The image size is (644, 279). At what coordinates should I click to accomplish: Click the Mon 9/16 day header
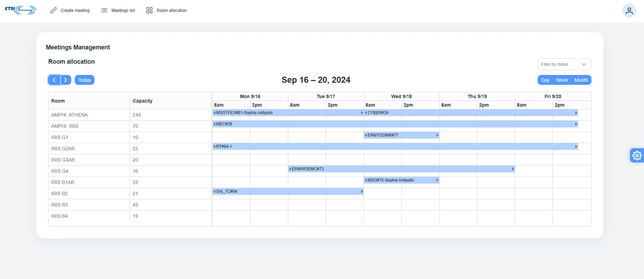(x=250, y=96)
